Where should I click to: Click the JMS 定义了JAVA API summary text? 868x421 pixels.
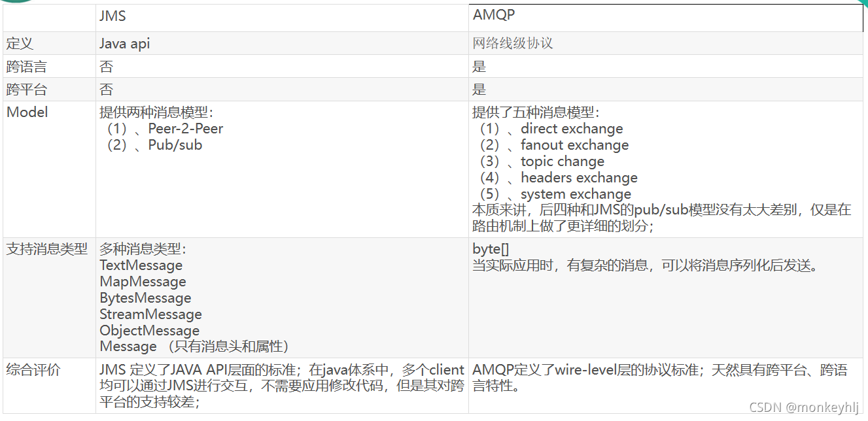[282, 386]
